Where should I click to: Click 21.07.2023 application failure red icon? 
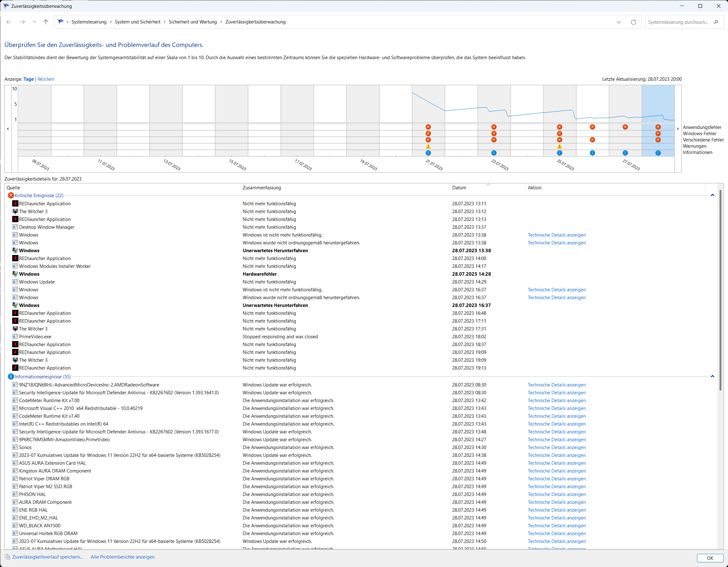coord(428,127)
